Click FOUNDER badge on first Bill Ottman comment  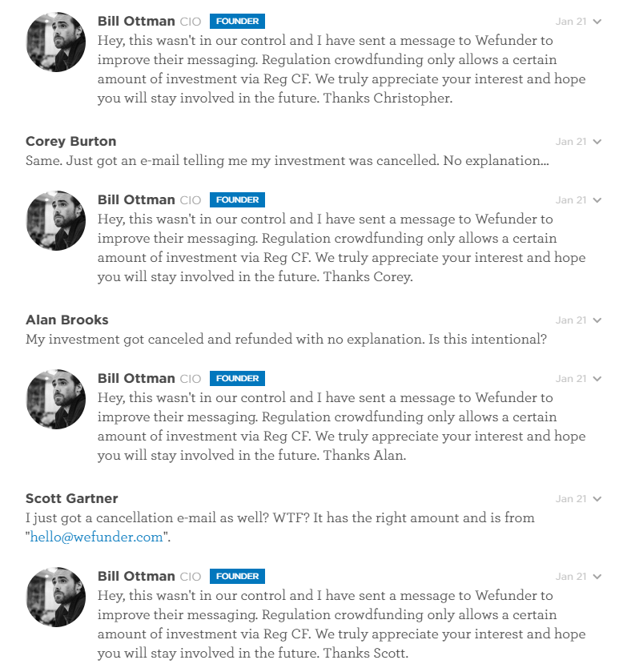tap(237, 21)
